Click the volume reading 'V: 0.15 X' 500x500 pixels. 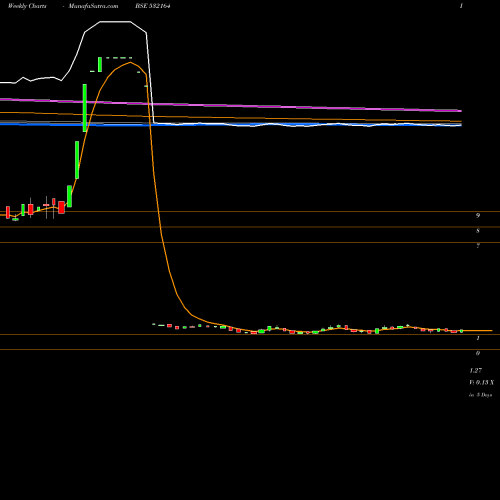(482, 383)
